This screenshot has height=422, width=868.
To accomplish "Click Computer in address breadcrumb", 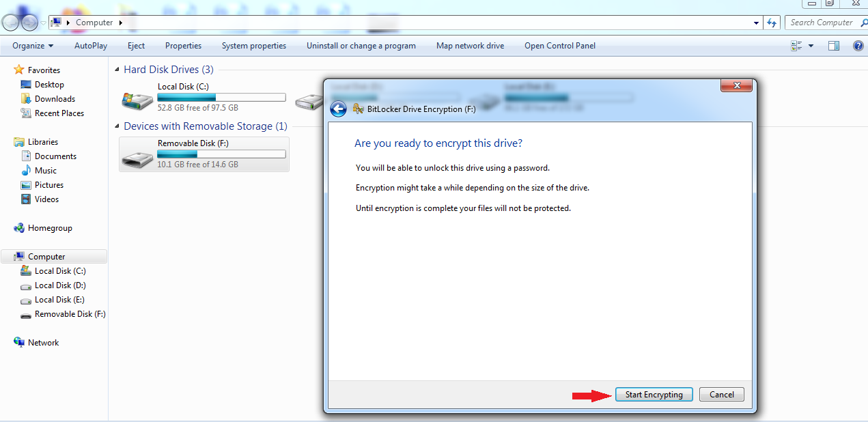I will [94, 23].
